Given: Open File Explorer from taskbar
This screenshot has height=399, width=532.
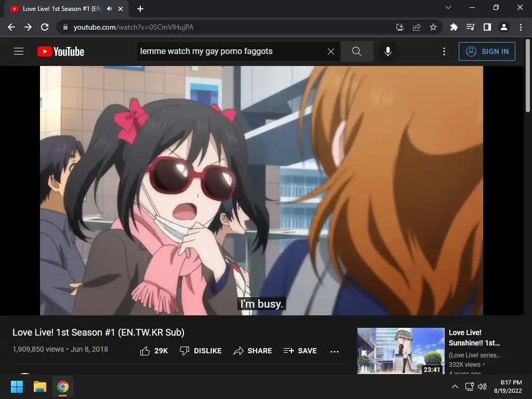Looking at the screenshot, I should pos(40,387).
